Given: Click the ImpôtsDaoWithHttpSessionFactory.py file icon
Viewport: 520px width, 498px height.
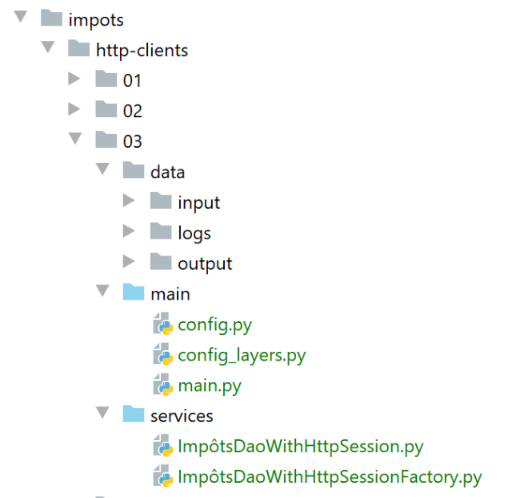Looking at the screenshot, I should point(163,476).
